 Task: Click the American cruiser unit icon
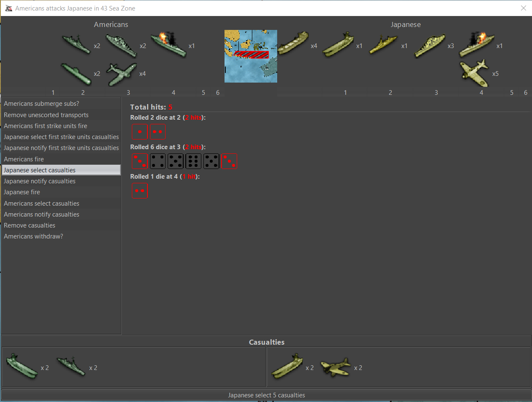[121, 46]
